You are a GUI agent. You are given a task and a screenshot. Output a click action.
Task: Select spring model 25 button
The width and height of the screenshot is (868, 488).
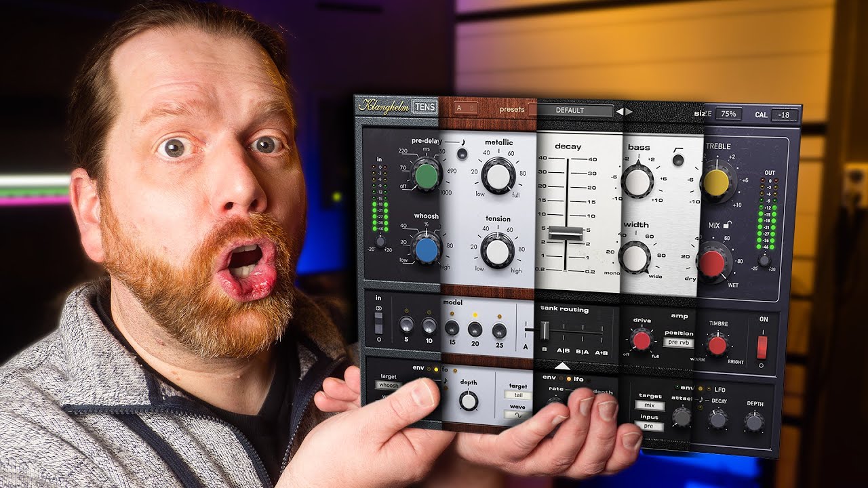[500, 330]
